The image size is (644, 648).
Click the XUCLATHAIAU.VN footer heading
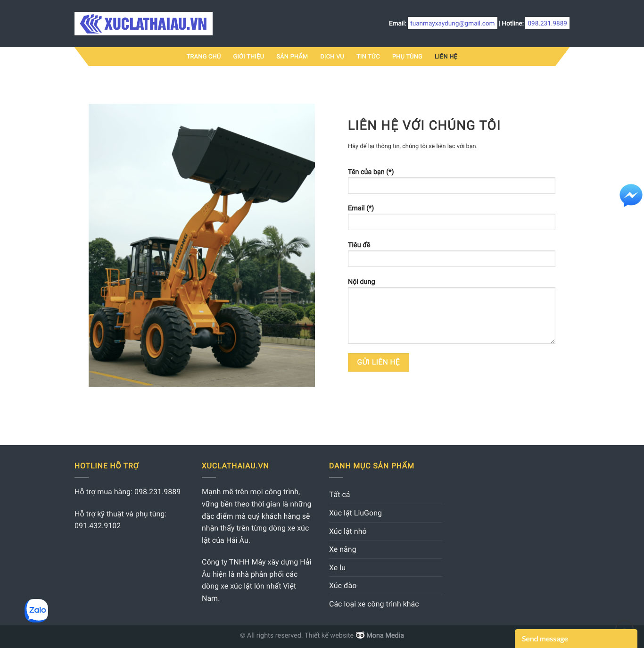tap(235, 466)
